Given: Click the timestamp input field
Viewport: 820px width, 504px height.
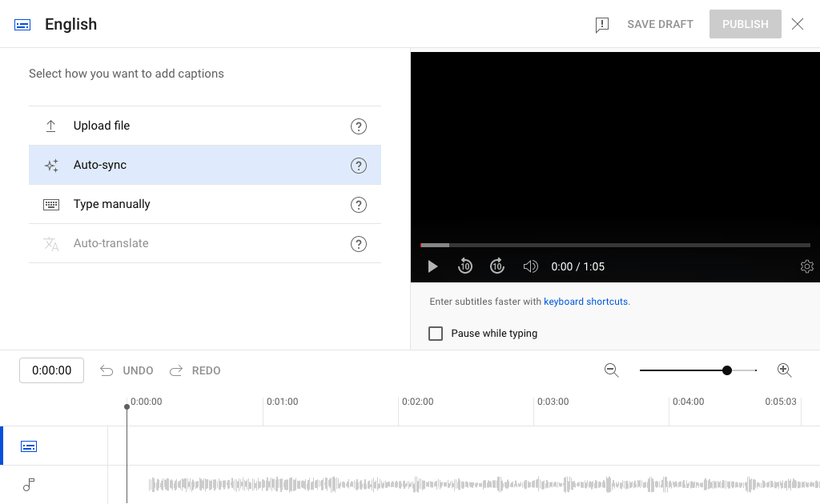Looking at the screenshot, I should click(x=51, y=370).
